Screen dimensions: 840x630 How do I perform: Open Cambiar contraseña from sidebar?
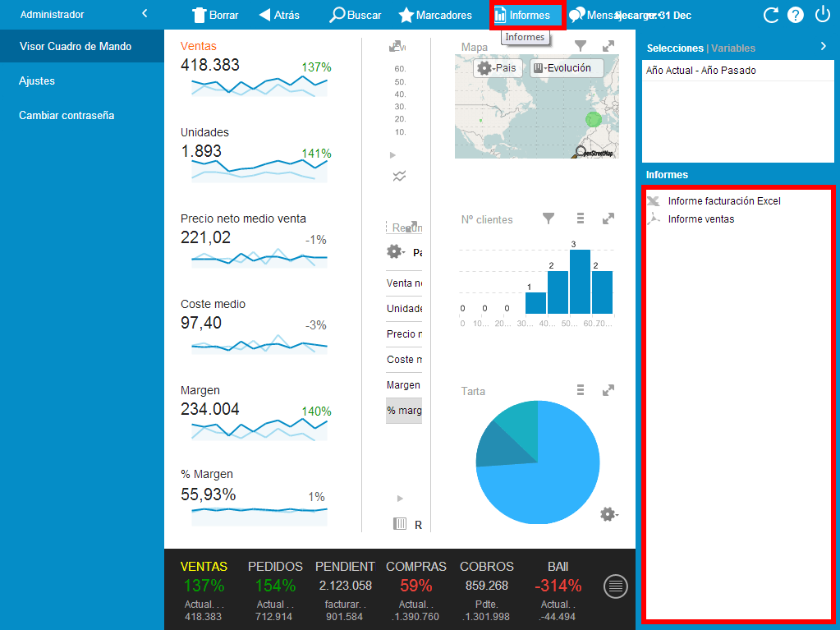(67, 115)
